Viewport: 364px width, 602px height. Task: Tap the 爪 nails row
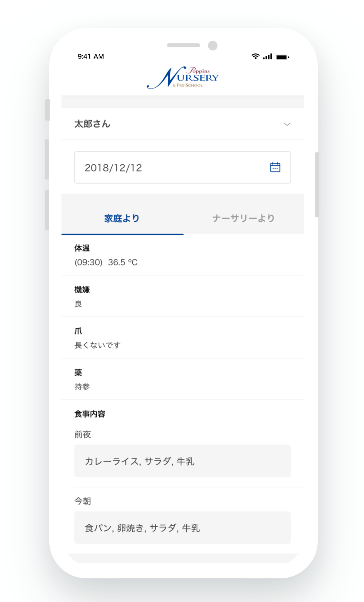[182, 338]
